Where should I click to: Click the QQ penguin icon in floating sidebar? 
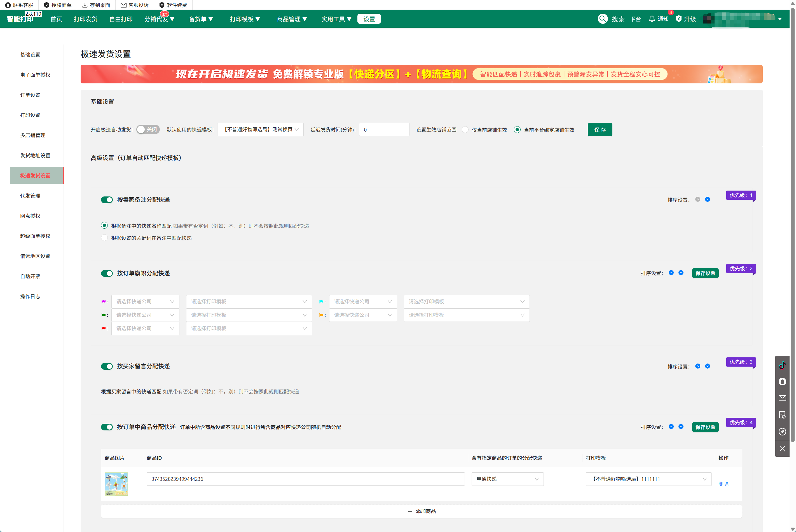pos(782,382)
